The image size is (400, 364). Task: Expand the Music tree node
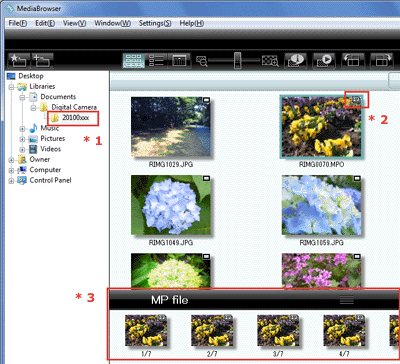tap(22, 129)
